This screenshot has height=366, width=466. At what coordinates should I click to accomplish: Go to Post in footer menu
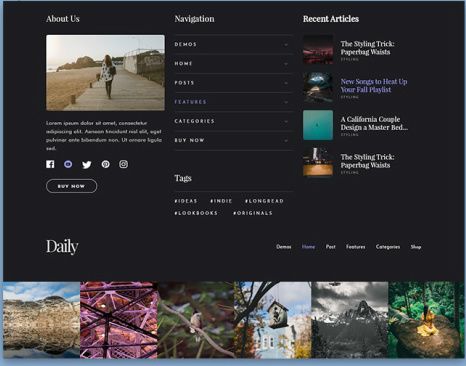(x=330, y=247)
